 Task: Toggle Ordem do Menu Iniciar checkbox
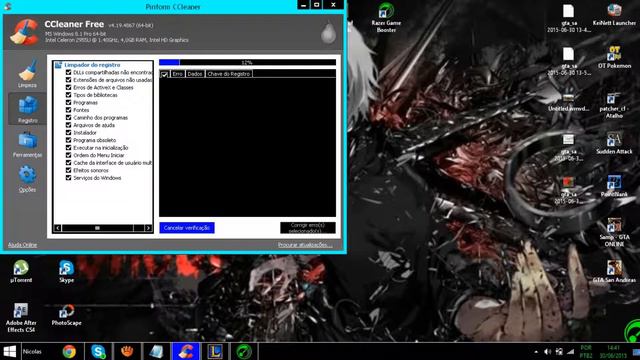point(69,155)
